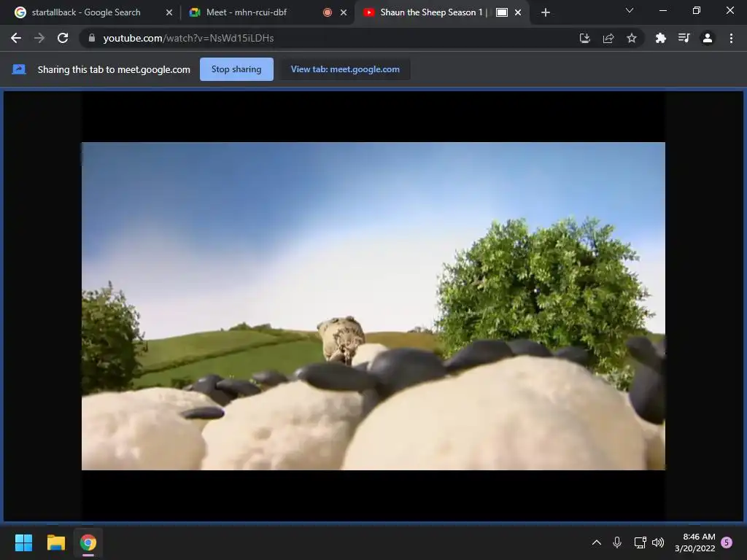Open the Extensions puzzle icon
Viewport: 747px width, 560px height.
[660, 38]
